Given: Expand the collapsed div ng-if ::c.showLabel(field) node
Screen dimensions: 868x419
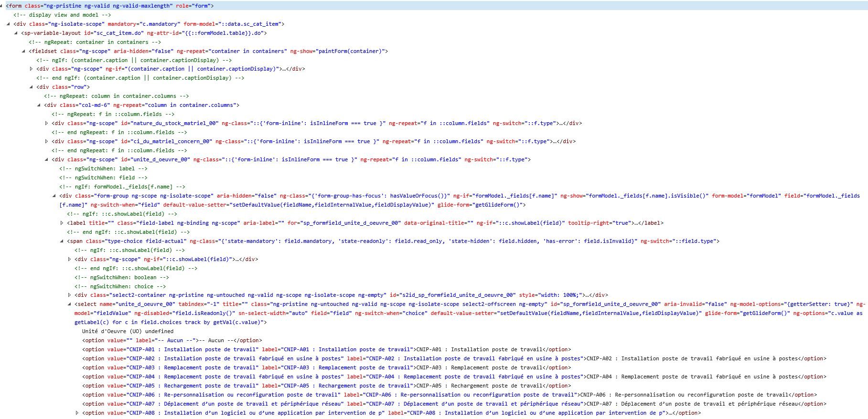Looking at the screenshot, I should click(x=70, y=259).
